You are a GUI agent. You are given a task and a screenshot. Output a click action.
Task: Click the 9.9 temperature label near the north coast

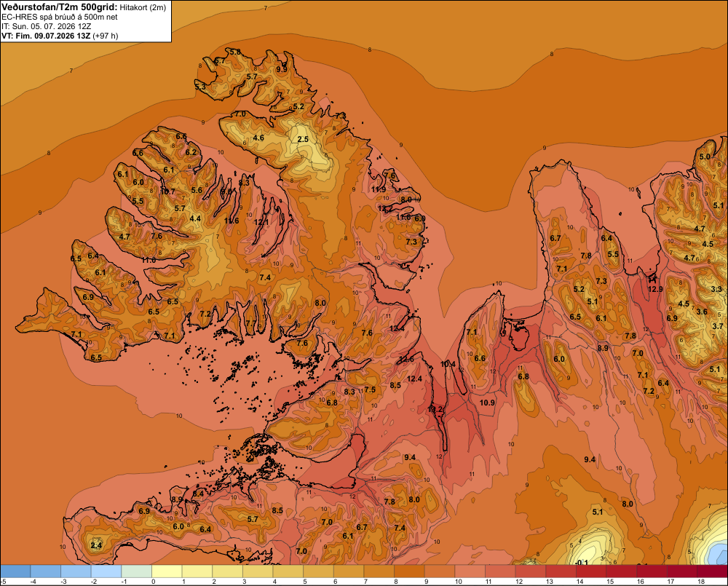click(282, 69)
